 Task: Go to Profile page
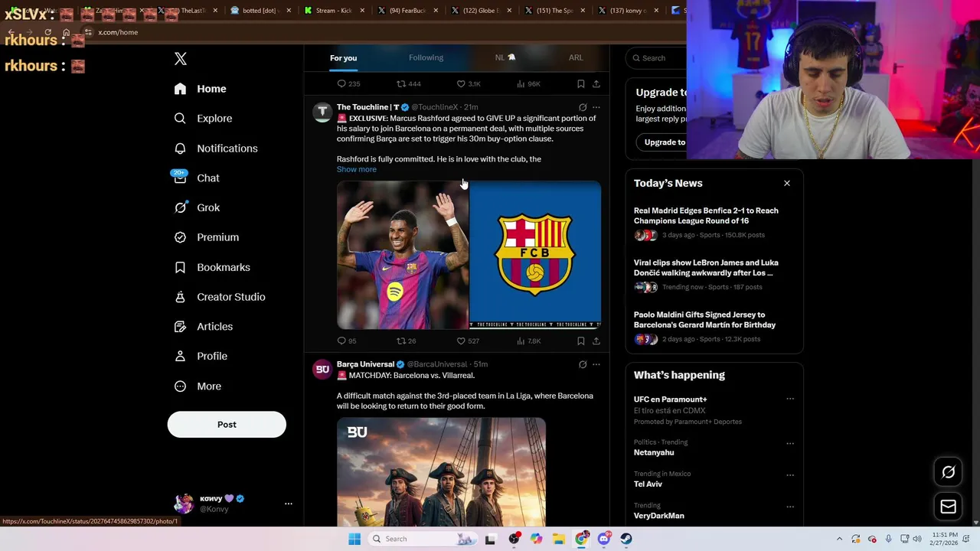[x=200, y=356]
